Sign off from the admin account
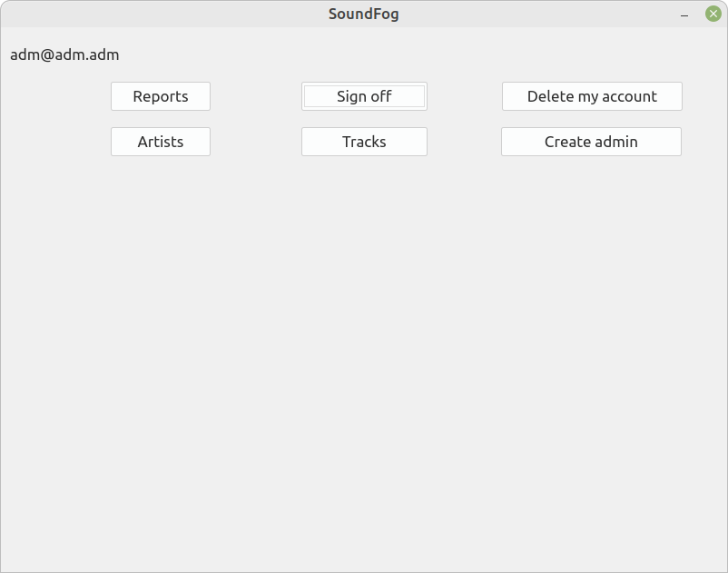The height and width of the screenshot is (573, 728). pos(365,96)
